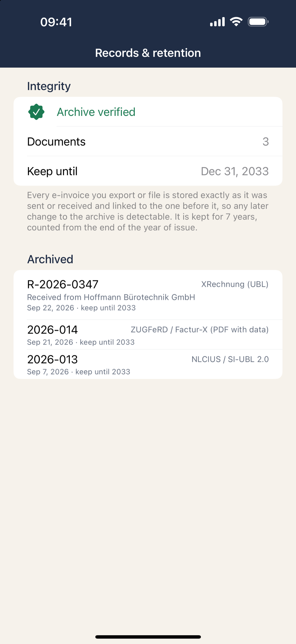Open archived invoice R-2026-0347

pos(148,295)
